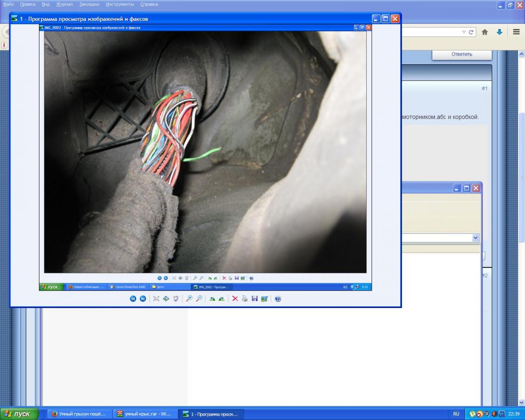Open the Вид menu
This screenshot has width=525, height=420.
click(45, 4)
